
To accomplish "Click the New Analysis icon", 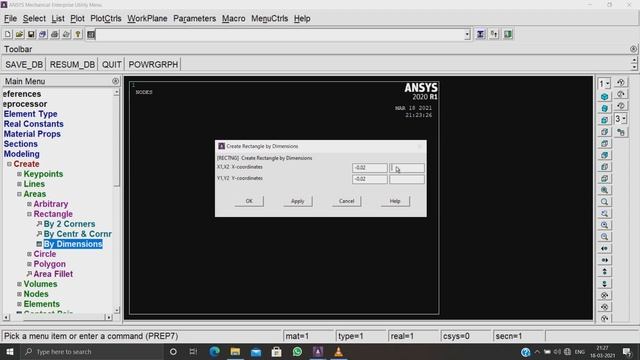I will click(x=8, y=34).
